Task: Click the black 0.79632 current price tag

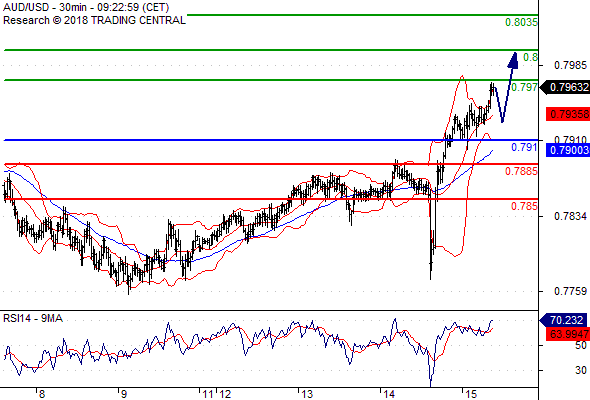Action: (x=564, y=87)
